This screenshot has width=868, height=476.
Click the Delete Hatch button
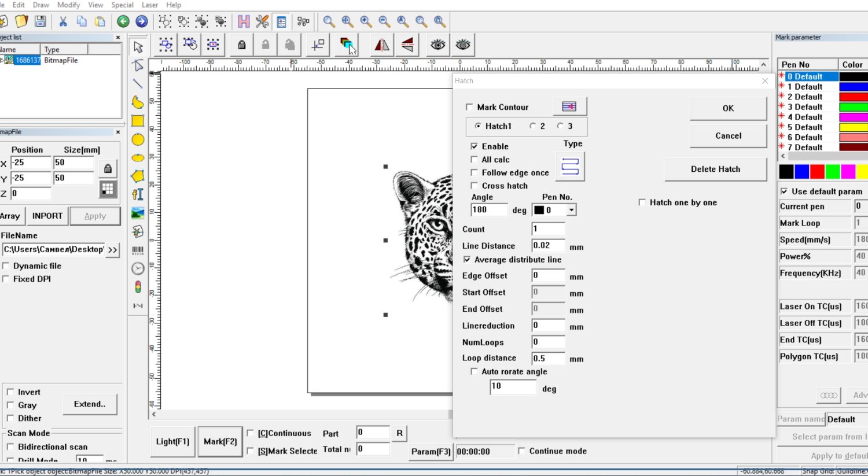pos(715,169)
